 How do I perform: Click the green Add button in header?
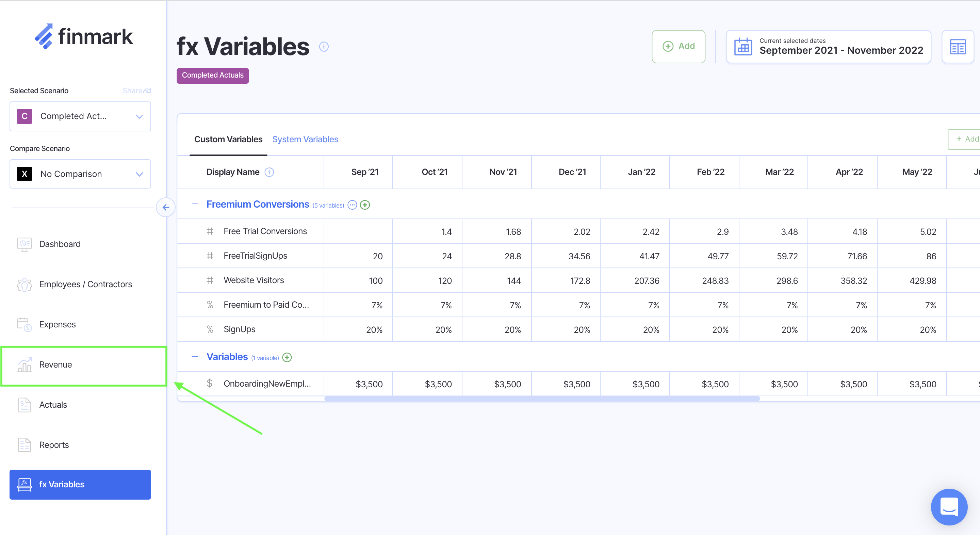(678, 46)
